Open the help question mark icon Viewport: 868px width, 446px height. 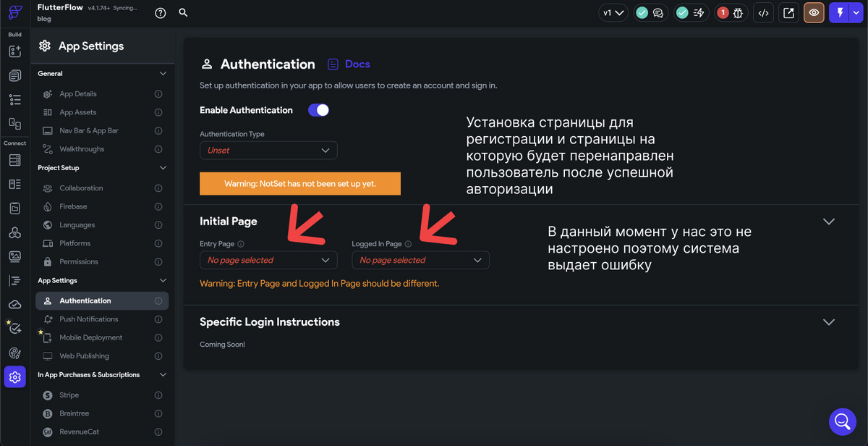(161, 12)
